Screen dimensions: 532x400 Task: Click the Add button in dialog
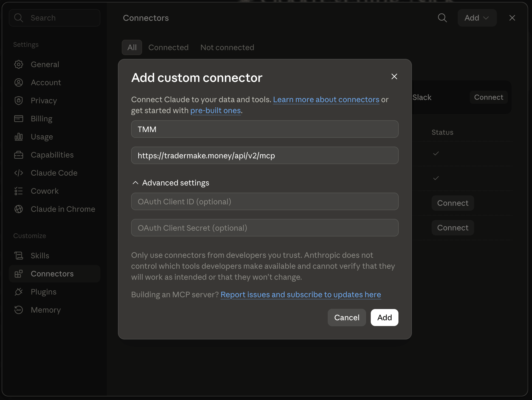click(384, 318)
